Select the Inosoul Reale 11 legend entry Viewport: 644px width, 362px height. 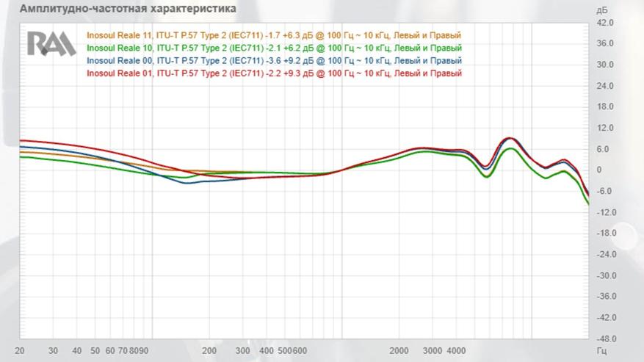(x=274, y=35)
